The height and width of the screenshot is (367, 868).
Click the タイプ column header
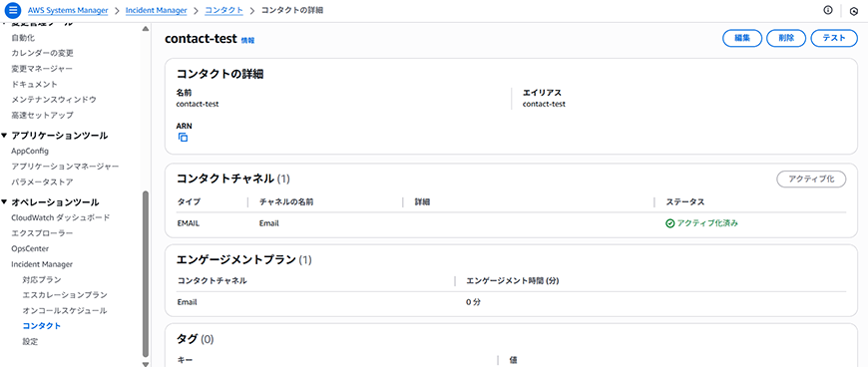pos(189,202)
